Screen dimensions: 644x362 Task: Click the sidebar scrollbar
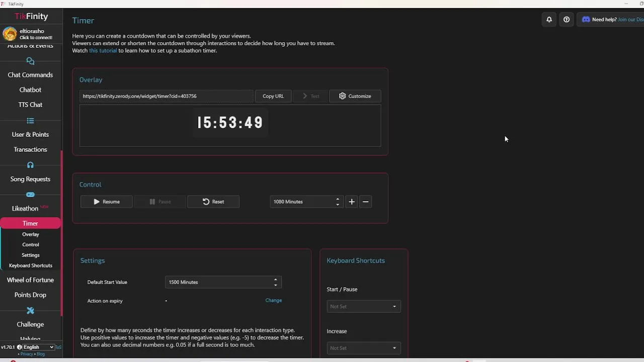pos(62,233)
